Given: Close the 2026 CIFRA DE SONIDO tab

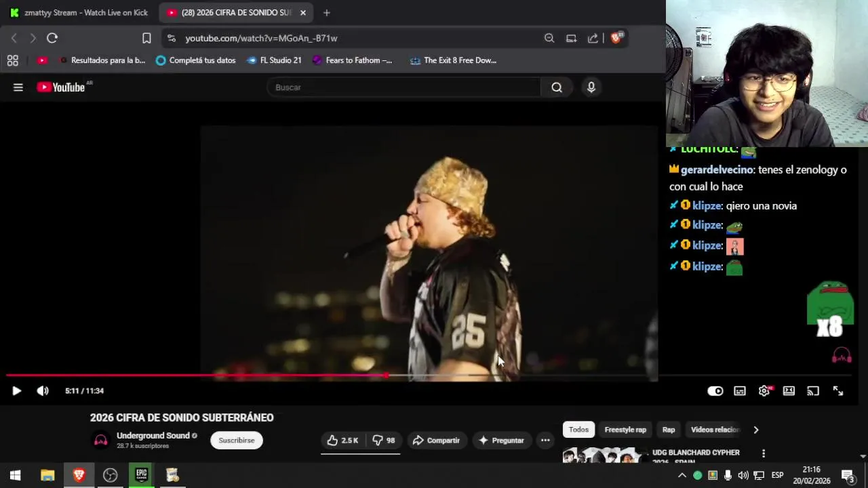Looking at the screenshot, I should (303, 12).
